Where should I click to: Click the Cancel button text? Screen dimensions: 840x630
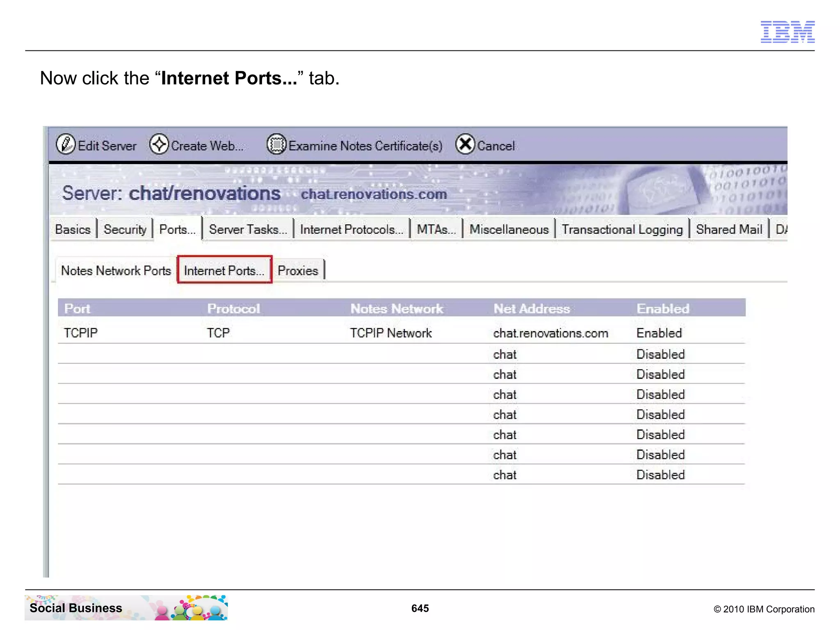[496, 146]
